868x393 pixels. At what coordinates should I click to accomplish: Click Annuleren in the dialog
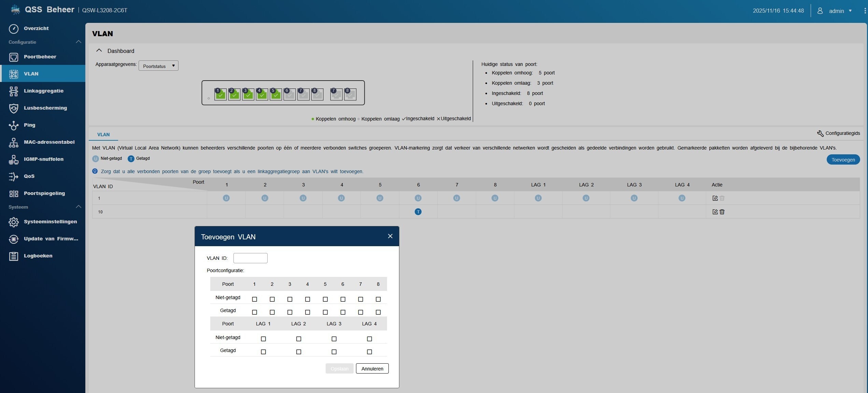point(372,368)
